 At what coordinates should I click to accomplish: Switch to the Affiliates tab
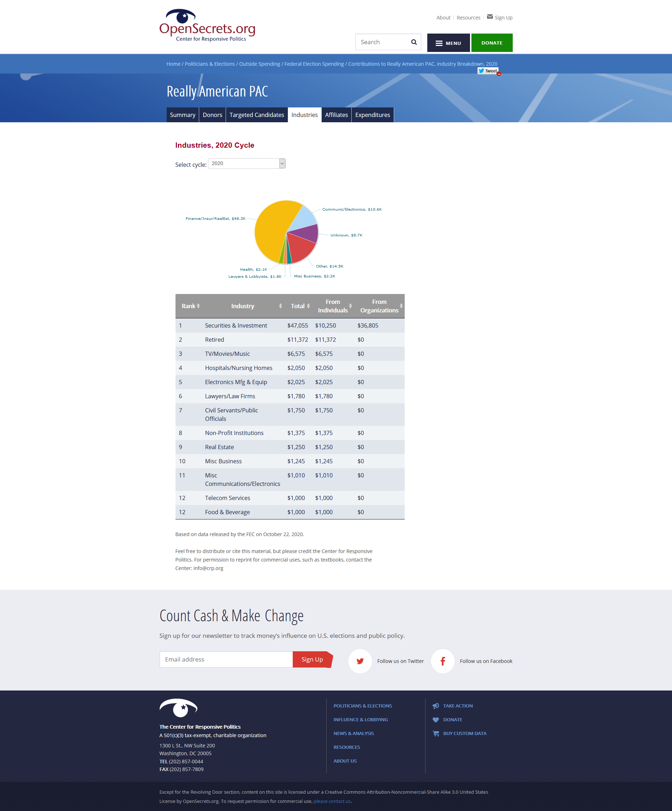click(336, 115)
